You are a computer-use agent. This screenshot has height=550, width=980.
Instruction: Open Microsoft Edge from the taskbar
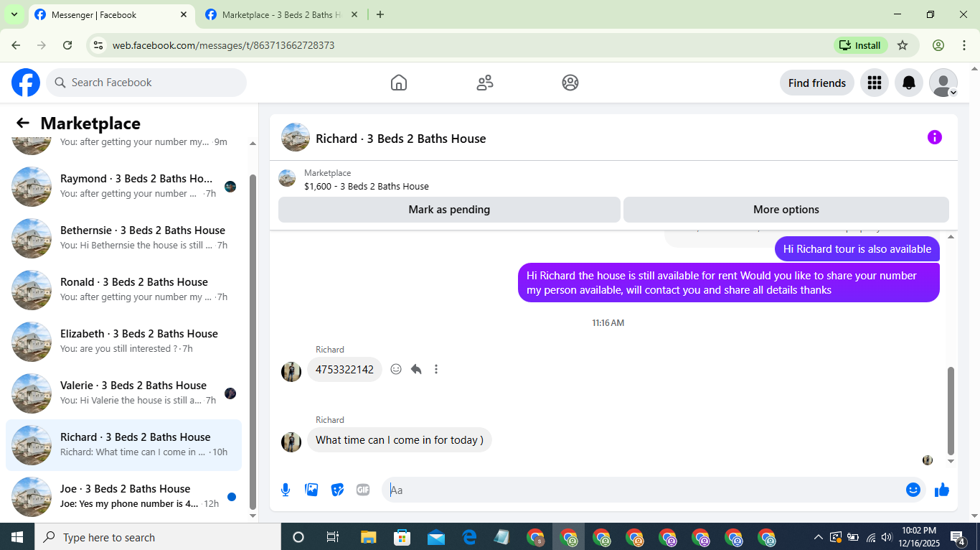469,537
